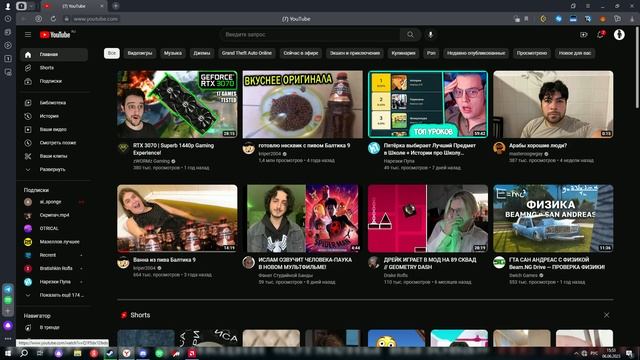
Task: Open the ТОП УРОКОВ video thumbnail
Action: click(x=428, y=104)
